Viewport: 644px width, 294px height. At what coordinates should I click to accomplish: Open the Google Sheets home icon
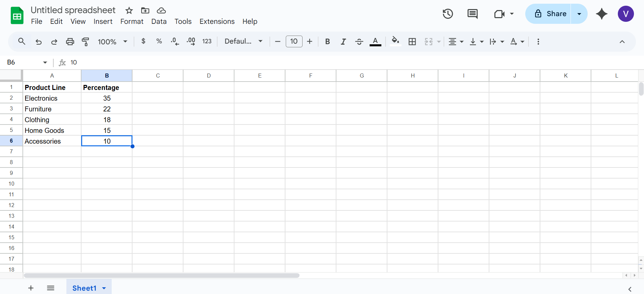[x=17, y=15]
